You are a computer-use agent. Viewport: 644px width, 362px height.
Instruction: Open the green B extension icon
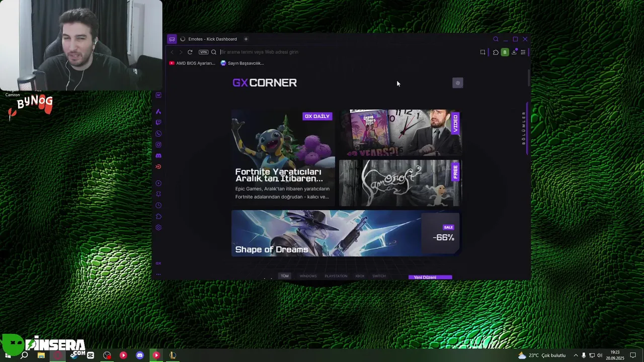[505, 52]
